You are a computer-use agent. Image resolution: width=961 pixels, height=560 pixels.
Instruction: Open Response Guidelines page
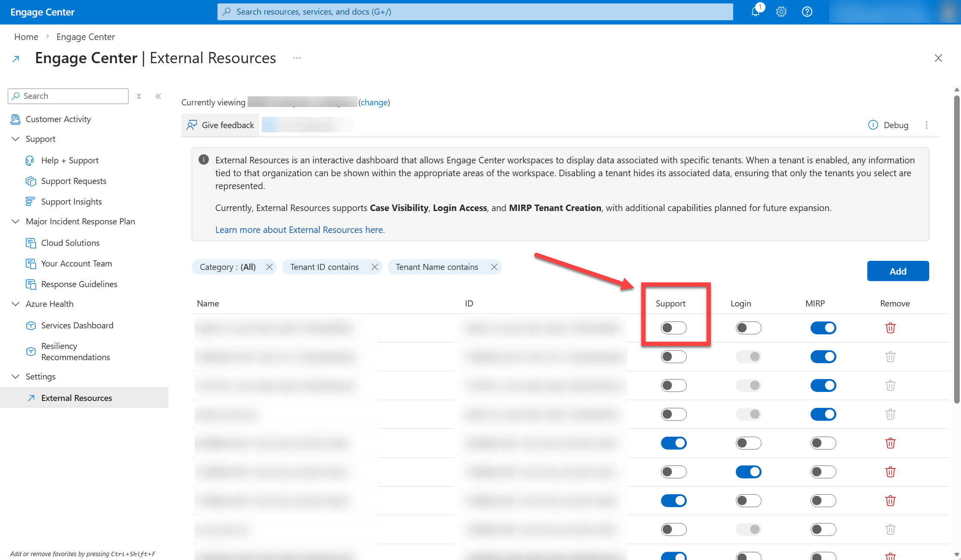79,284
